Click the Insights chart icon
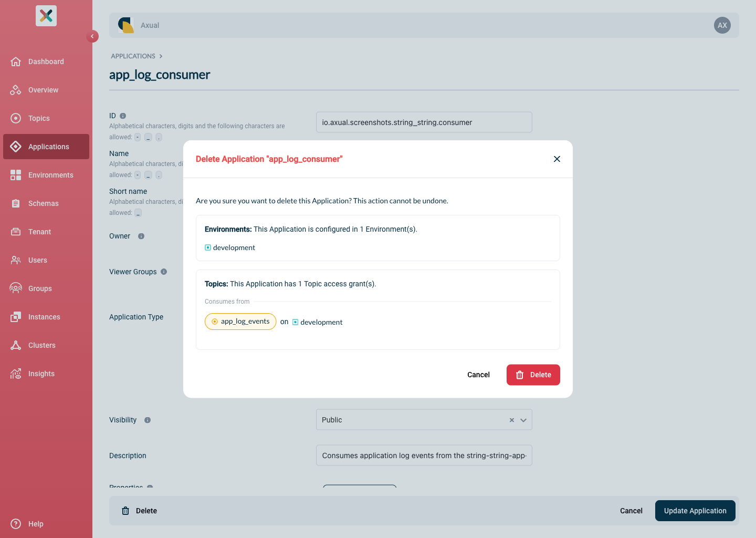756x538 pixels. coord(16,374)
